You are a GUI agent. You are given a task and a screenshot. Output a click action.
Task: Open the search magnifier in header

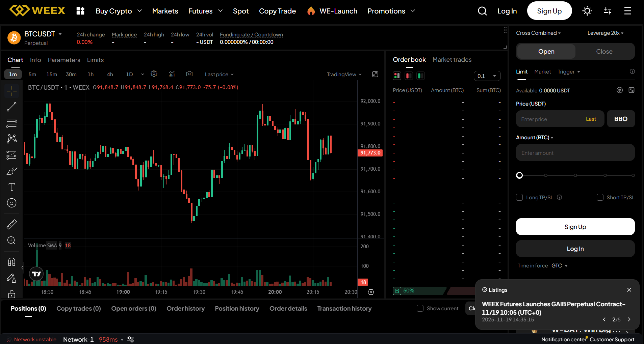pos(482,11)
